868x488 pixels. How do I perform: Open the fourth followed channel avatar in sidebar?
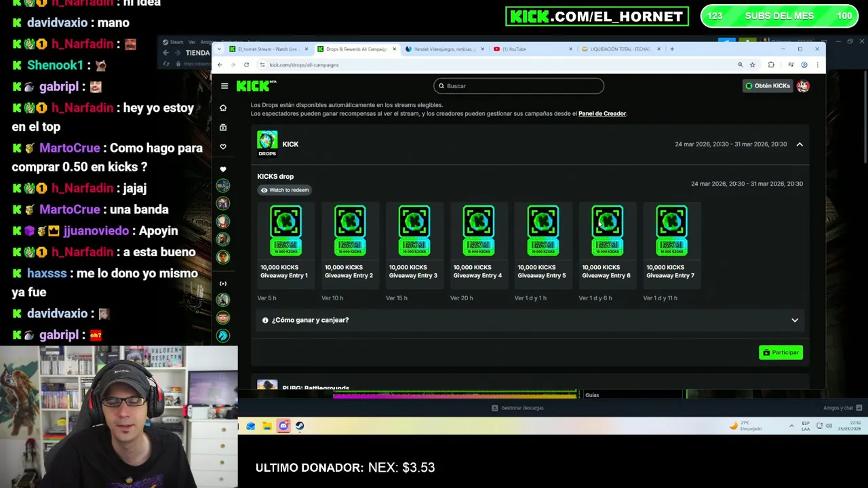tap(223, 239)
